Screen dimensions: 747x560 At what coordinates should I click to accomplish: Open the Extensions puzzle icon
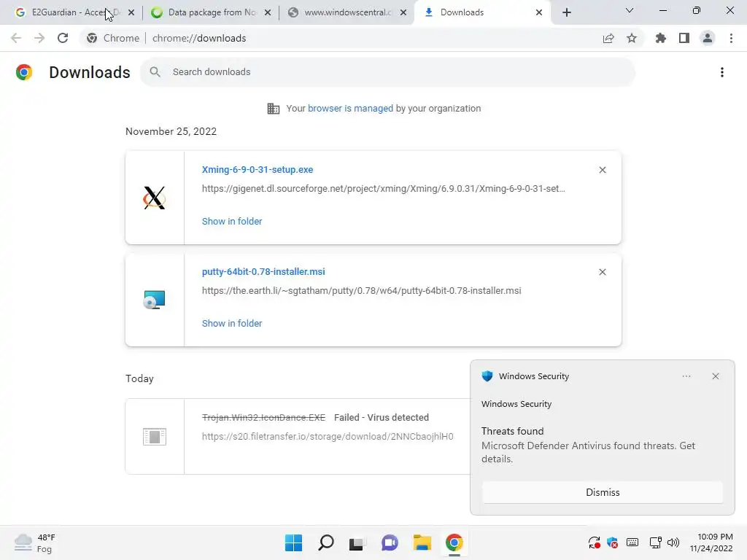661,38
